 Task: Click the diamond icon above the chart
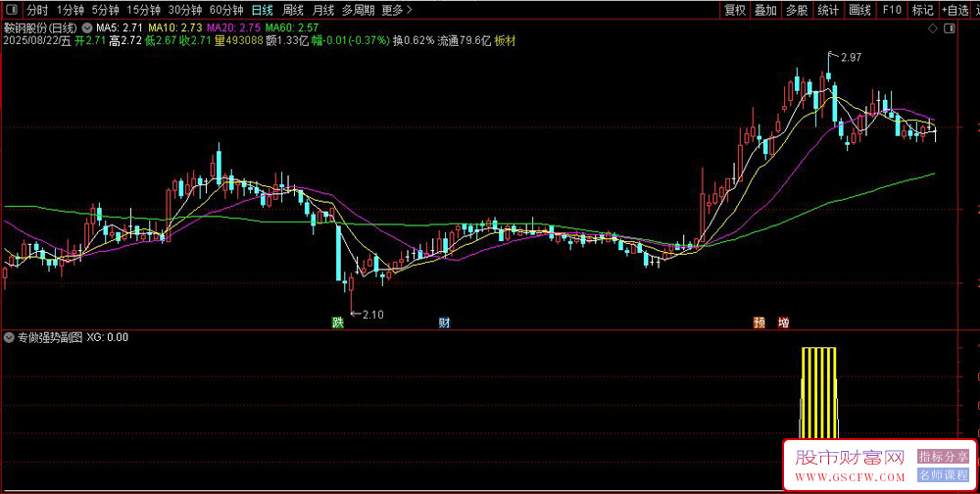coord(933,28)
